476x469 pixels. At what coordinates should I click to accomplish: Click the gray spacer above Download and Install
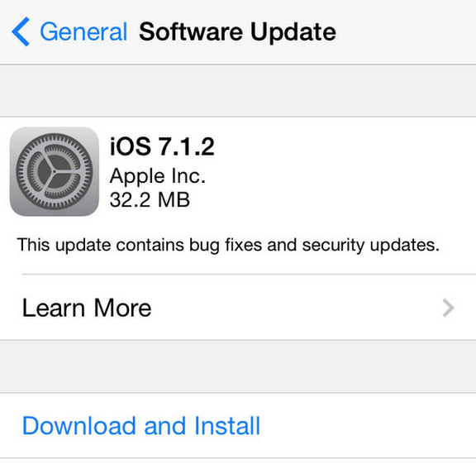click(238, 366)
